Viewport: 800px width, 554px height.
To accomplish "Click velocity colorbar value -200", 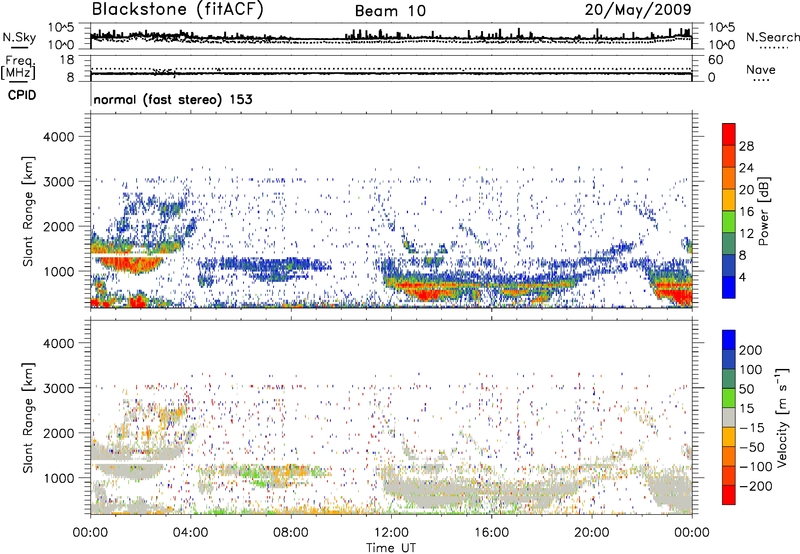I will tap(755, 486).
